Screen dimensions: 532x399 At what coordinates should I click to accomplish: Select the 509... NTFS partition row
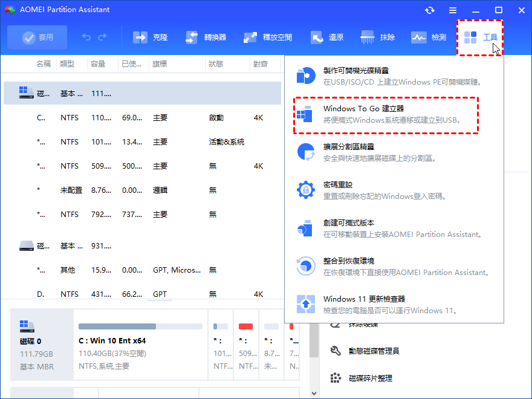(x=143, y=166)
